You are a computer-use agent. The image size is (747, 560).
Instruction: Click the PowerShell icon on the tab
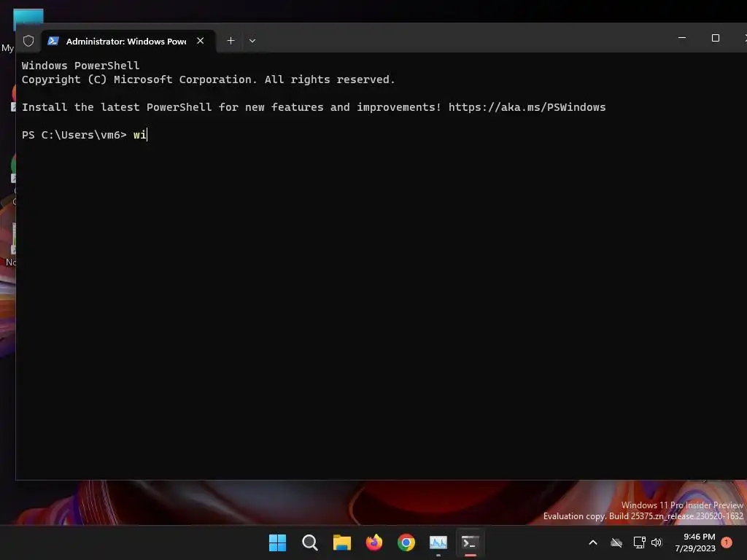[53, 41]
